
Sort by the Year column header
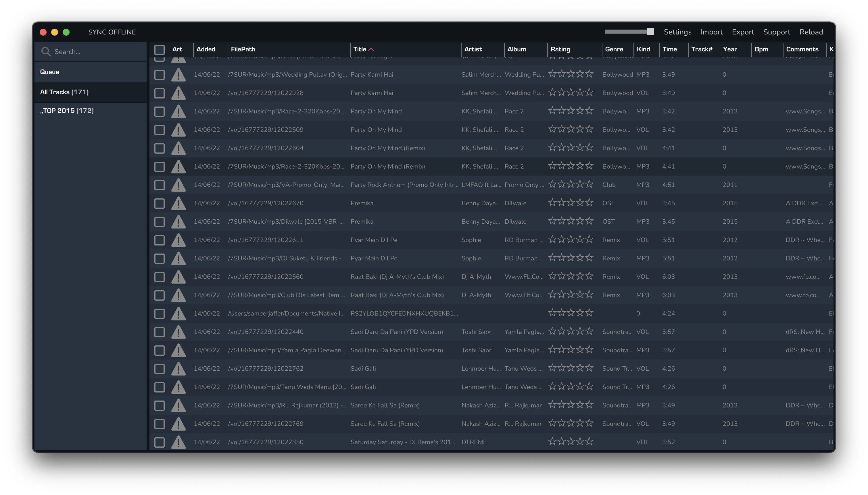[730, 49]
